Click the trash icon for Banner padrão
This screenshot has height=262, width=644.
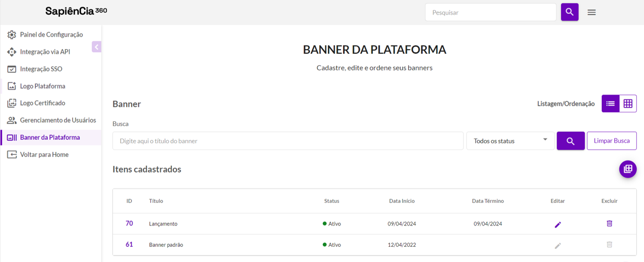609,244
